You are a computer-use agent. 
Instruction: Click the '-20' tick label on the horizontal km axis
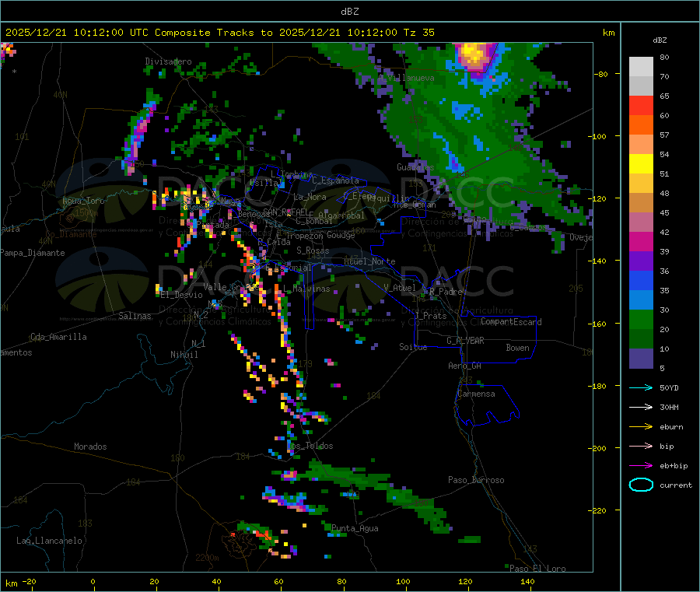point(29,582)
